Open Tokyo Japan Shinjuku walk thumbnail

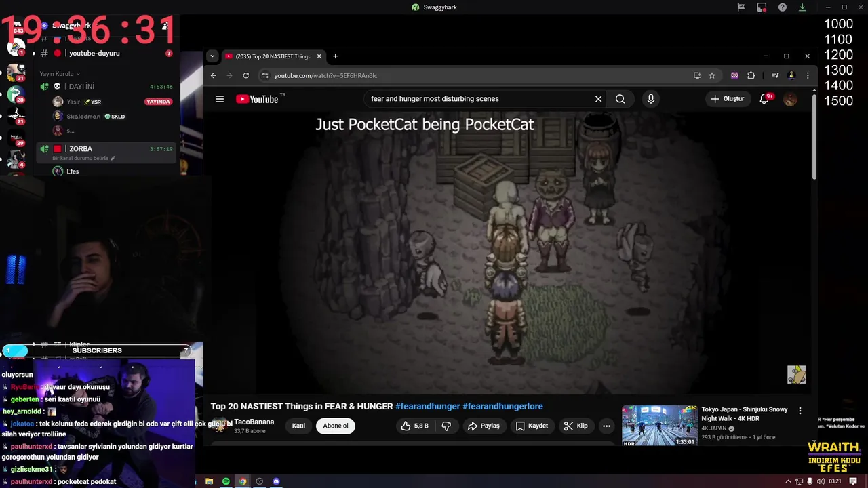659,426
